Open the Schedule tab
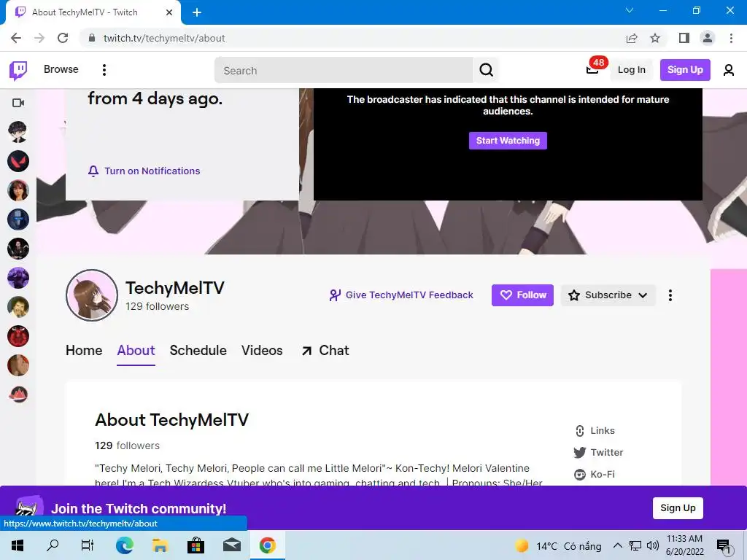The width and height of the screenshot is (747, 560). [198, 351]
